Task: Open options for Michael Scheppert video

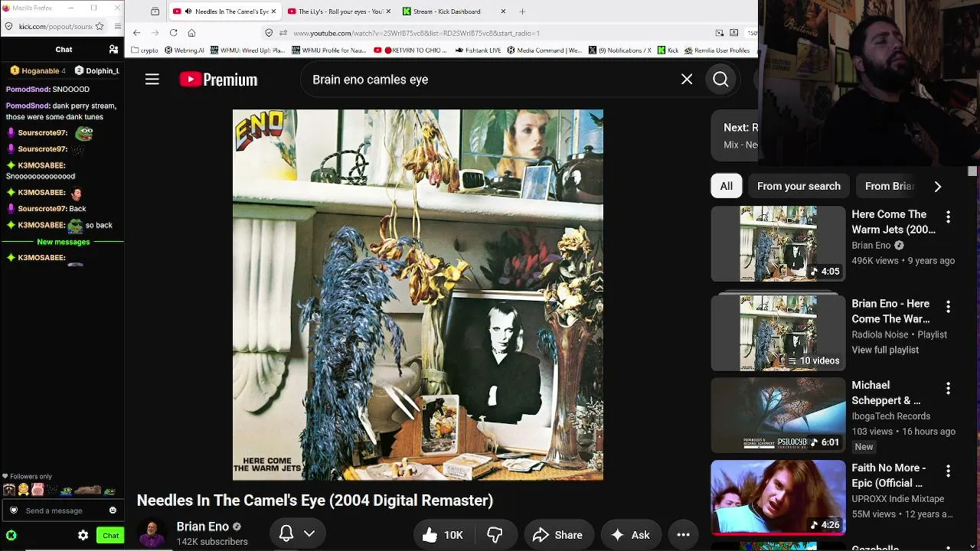Action: pyautogui.click(x=948, y=389)
